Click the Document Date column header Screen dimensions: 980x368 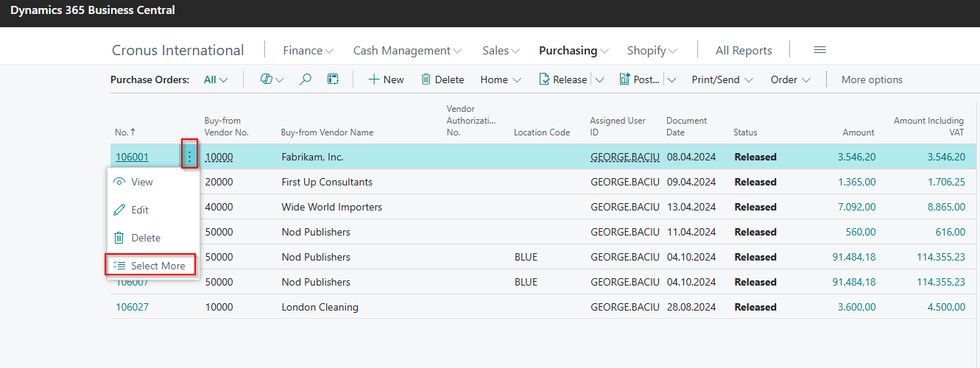point(686,127)
